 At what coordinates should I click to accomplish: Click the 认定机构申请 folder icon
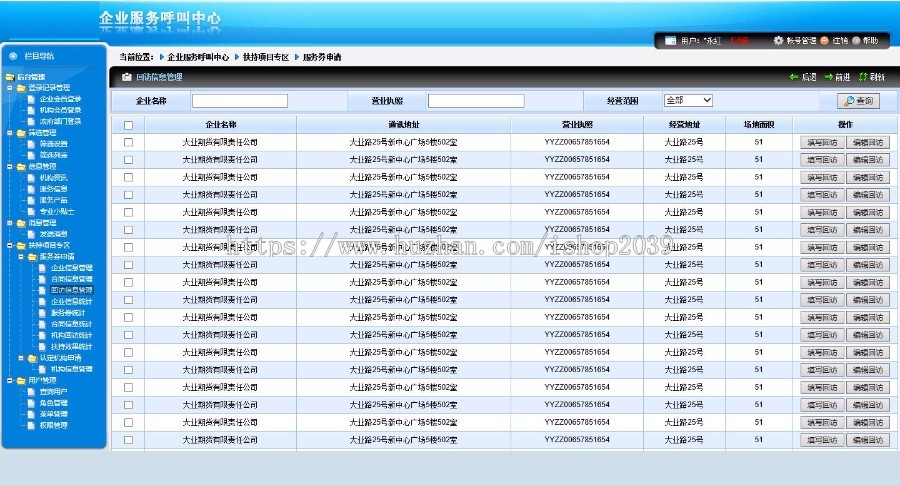tap(33, 358)
